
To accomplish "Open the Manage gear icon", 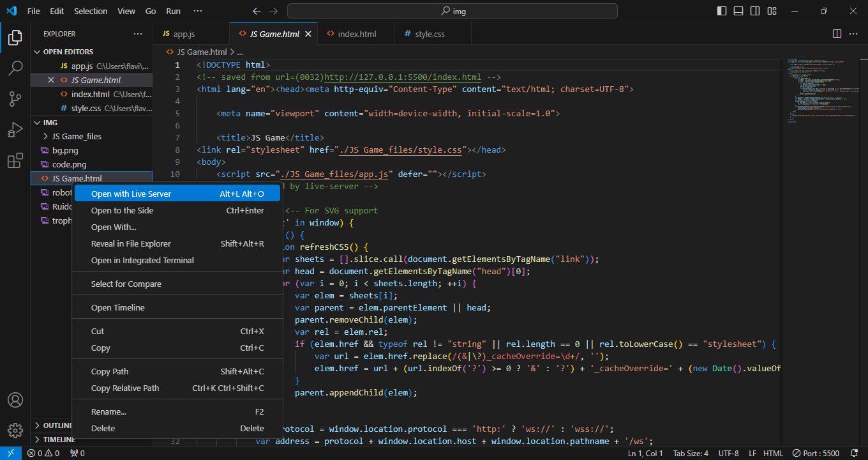I will click(15, 431).
